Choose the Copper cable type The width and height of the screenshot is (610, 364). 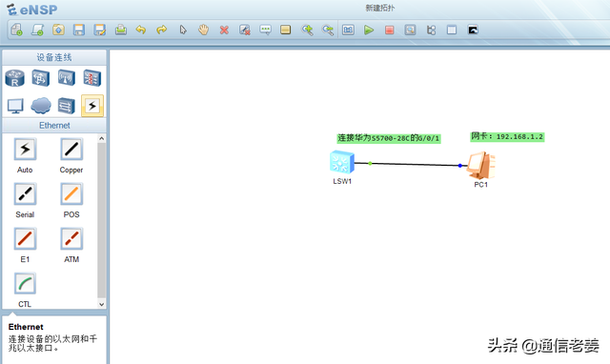click(x=71, y=150)
